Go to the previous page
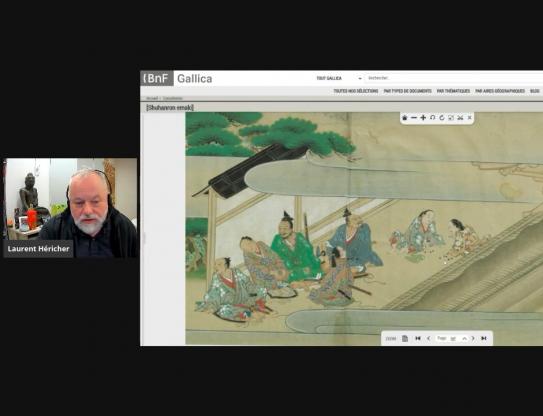Viewport: 543px width, 416px height. tap(428, 338)
